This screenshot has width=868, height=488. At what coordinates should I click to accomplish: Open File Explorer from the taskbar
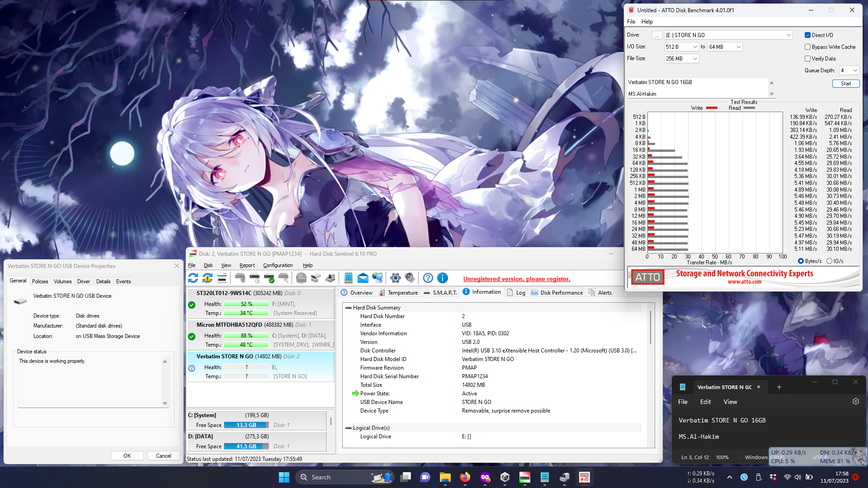click(x=445, y=477)
